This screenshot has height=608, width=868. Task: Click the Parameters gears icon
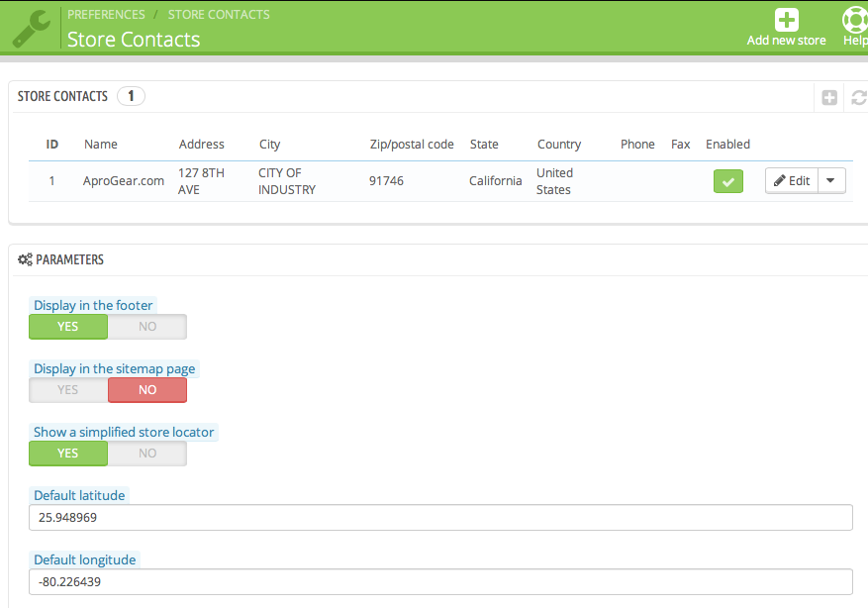[25, 259]
